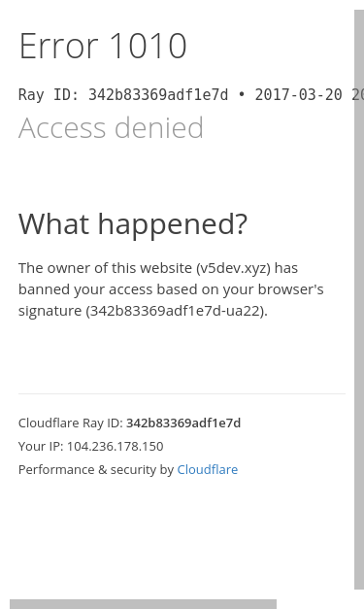This screenshot has width=364, height=609.
Task: Click the Your IP label
Action: [x=41, y=446]
